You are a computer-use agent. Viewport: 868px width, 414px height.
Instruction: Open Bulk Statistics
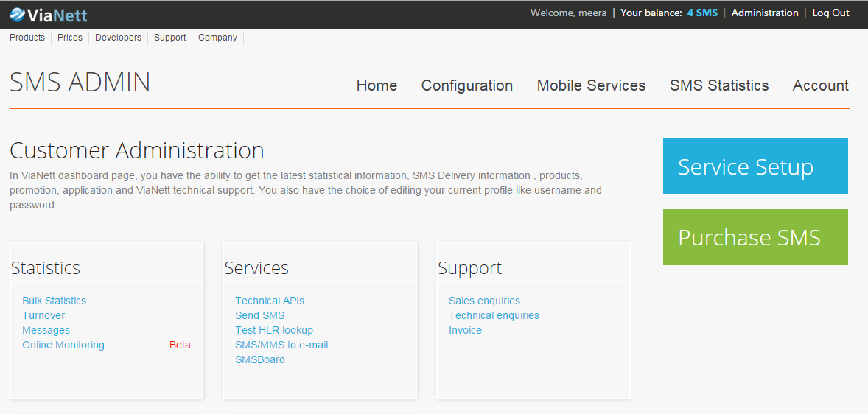click(x=55, y=301)
